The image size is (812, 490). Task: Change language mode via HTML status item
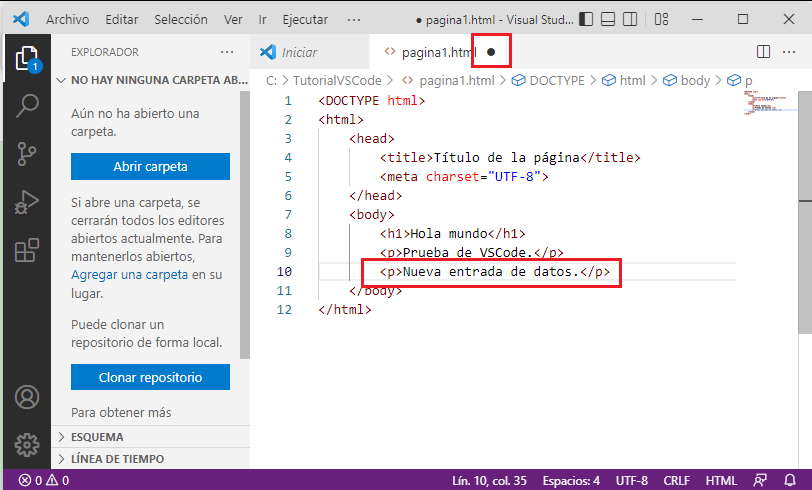(x=721, y=481)
